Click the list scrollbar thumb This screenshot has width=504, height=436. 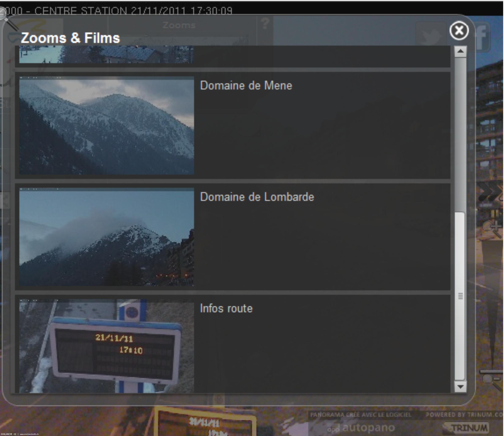tap(460, 296)
